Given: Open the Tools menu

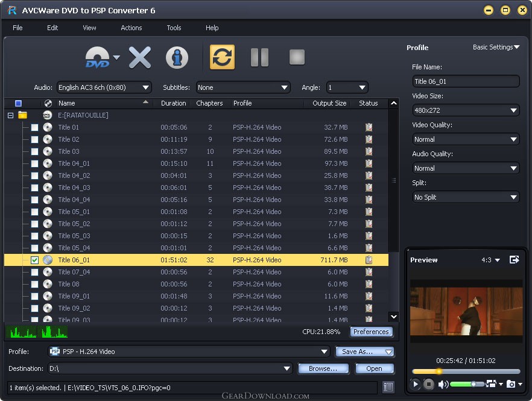Looking at the screenshot, I should [x=174, y=28].
